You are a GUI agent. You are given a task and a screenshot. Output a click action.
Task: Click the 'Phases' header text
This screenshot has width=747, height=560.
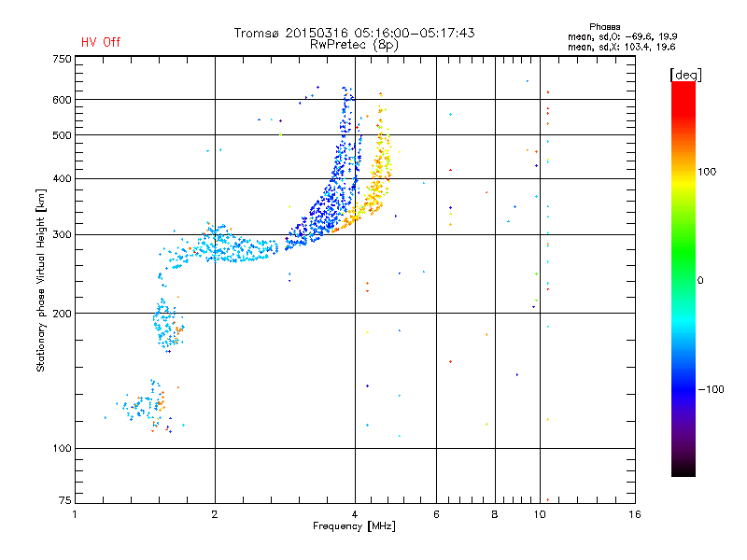point(604,27)
